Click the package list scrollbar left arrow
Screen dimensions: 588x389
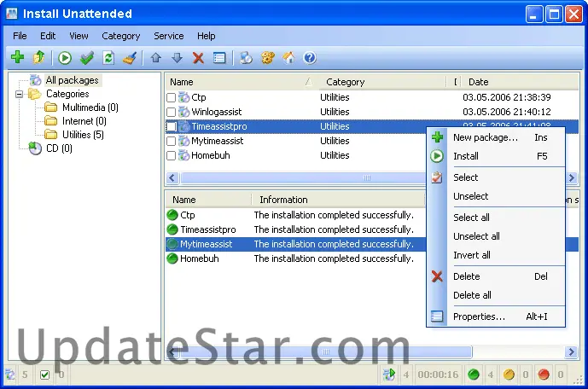coord(172,177)
